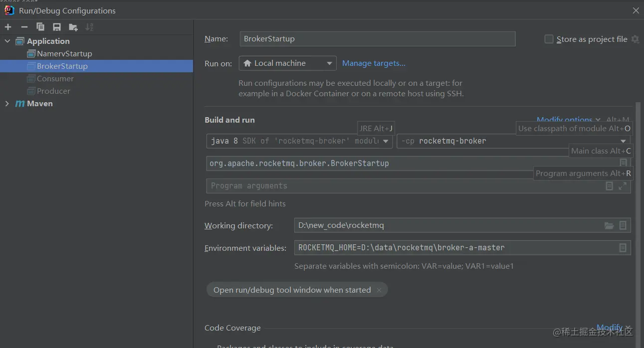
Task: Save the configuration with the disk icon
Action: pos(57,27)
